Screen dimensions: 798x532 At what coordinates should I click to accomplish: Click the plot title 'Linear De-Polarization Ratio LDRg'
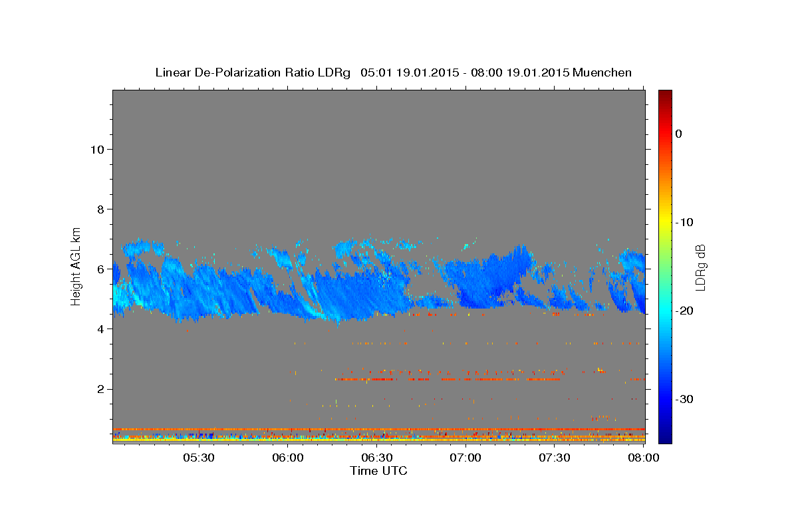click(253, 72)
